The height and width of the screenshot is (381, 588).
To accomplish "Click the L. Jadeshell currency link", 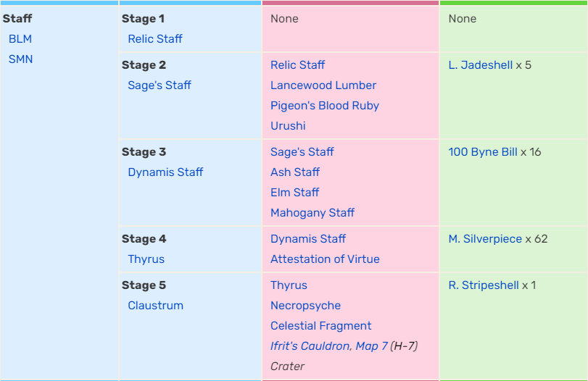I will pyautogui.click(x=480, y=65).
